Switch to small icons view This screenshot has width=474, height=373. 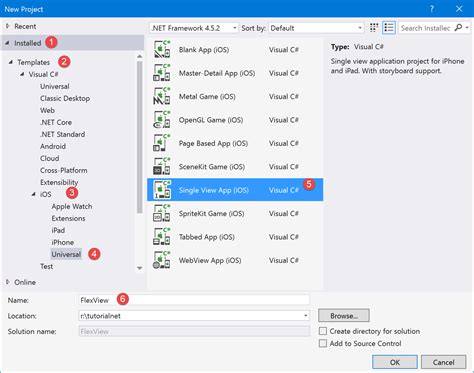point(374,28)
